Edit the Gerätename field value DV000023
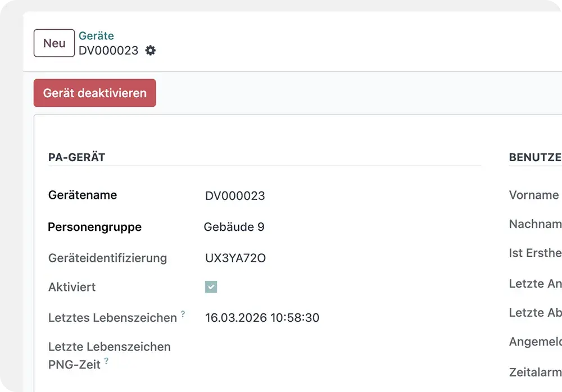This screenshot has width=562, height=392. [x=235, y=196]
